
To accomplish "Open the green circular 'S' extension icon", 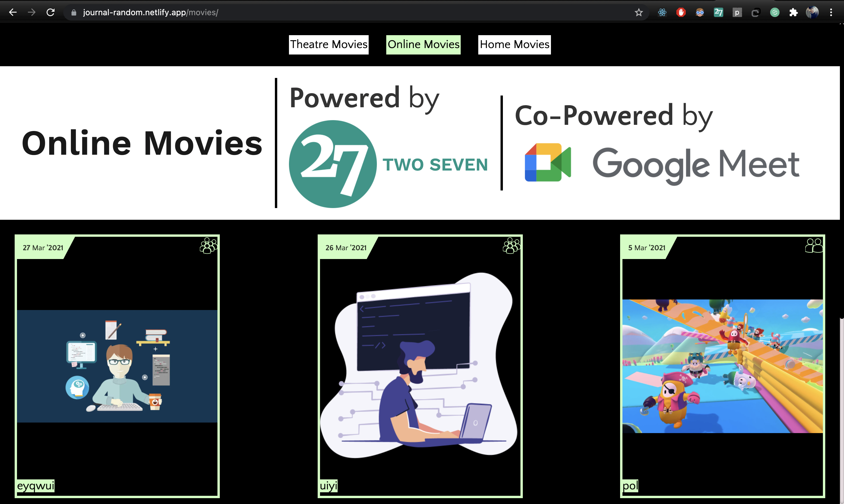I will [x=774, y=13].
